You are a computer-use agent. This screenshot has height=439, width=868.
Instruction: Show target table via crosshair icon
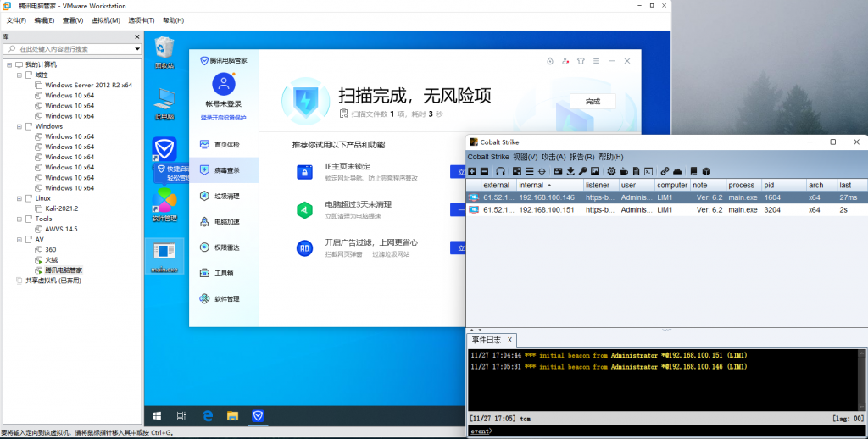tap(542, 171)
